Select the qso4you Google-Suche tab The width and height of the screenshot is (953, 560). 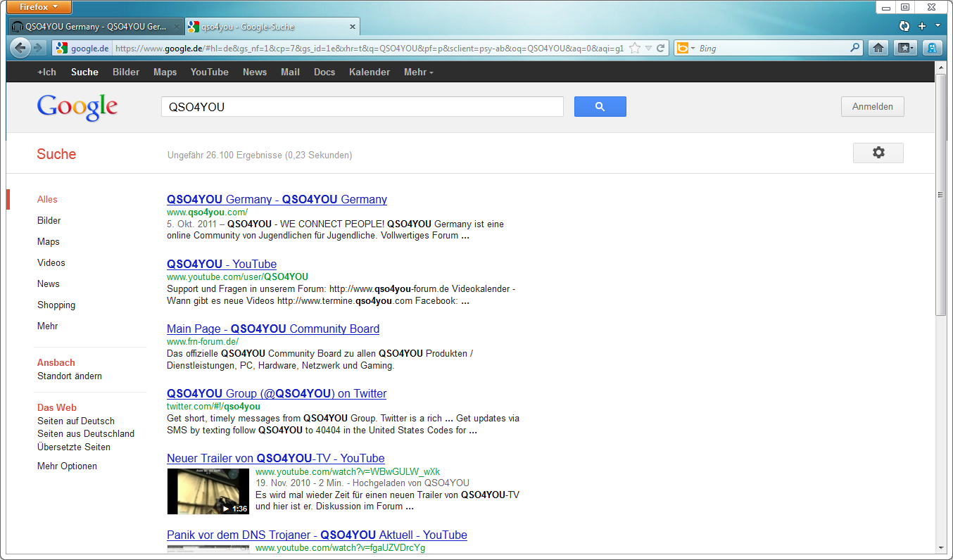point(272,27)
